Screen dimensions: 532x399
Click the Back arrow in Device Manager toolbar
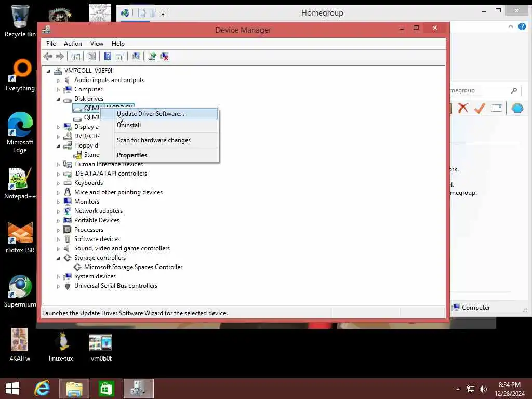click(x=48, y=56)
